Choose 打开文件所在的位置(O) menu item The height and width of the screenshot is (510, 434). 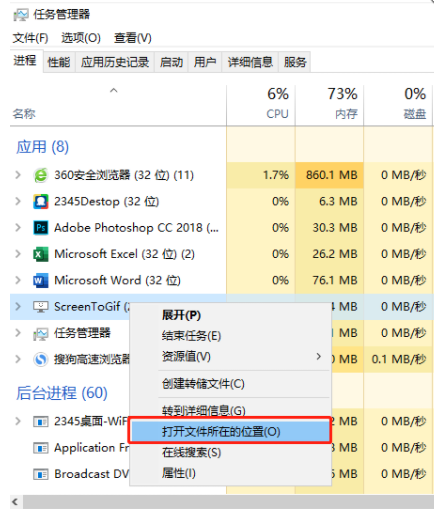[x=230, y=432]
